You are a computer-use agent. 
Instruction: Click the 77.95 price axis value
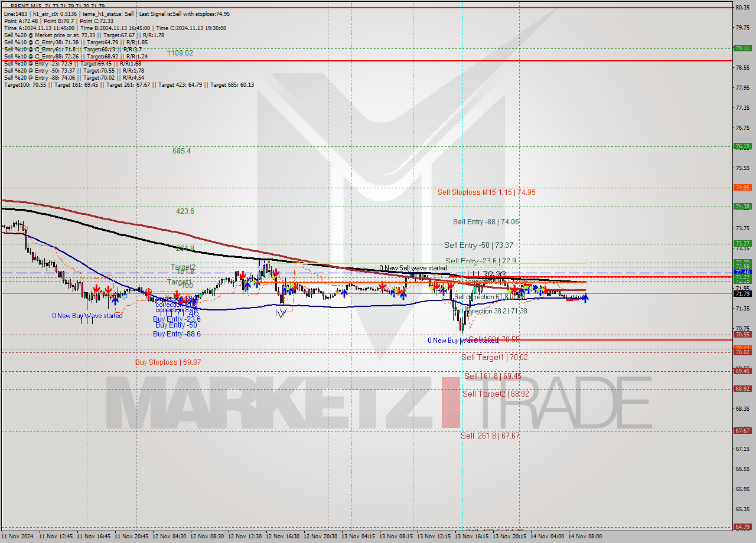tap(742, 87)
